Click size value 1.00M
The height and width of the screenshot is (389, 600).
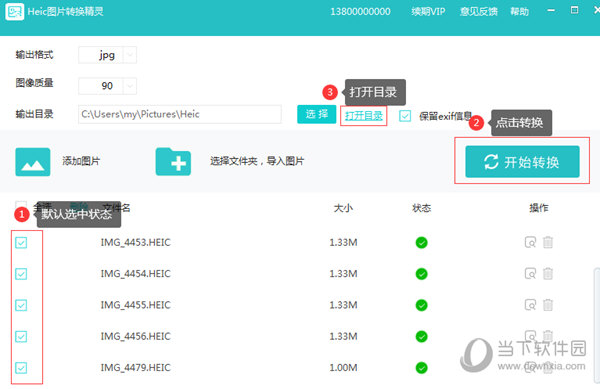[343, 368]
